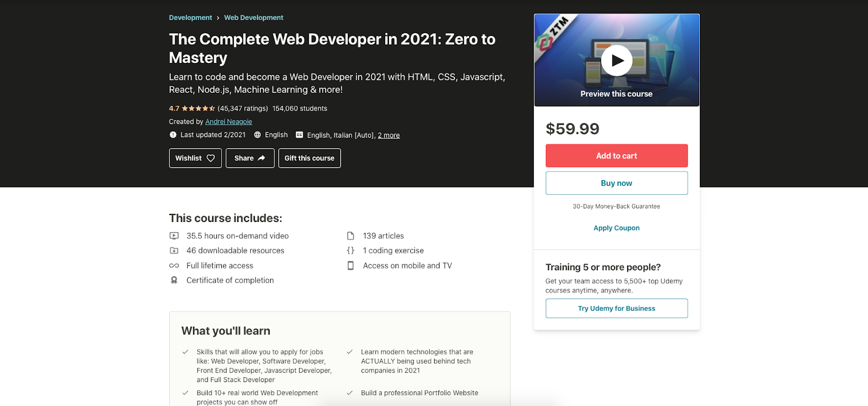Image resolution: width=868 pixels, height=406 pixels.
Task: Click 'This course includes:' heading
Action: tap(226, 218)
